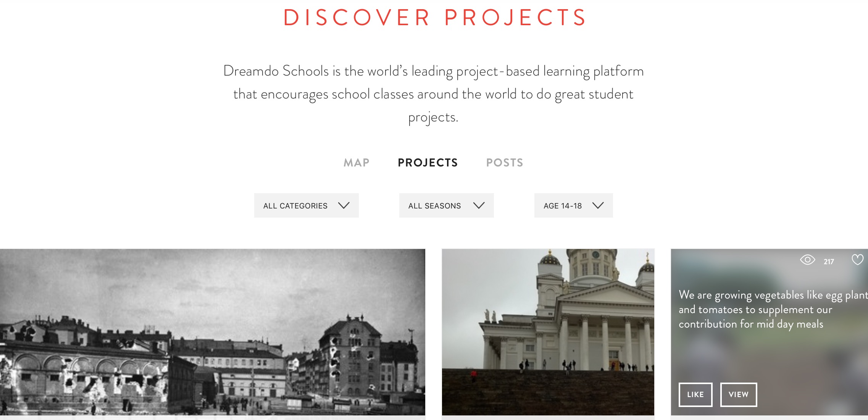Image resolution: width=868 pixels, height=420 pixels.
Task: Select the PROJECTS tab
Action: pyautogui.click(x=428, y=163)
